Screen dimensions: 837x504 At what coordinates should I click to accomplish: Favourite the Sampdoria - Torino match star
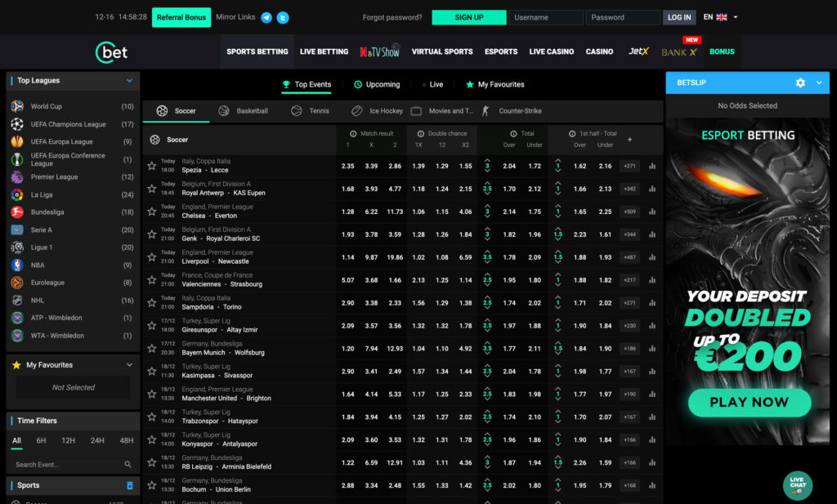click(x=151, y=303)
